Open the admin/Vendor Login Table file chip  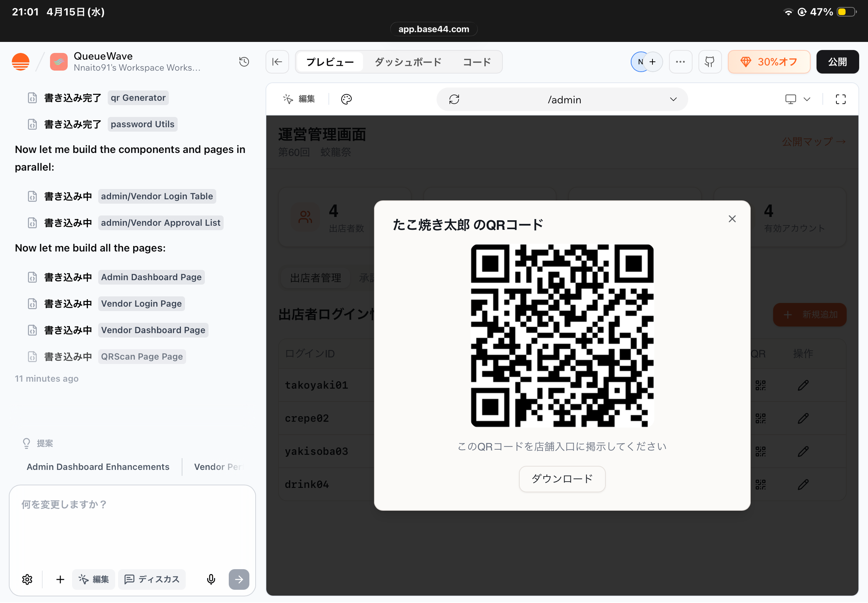(x=157, y=196)
